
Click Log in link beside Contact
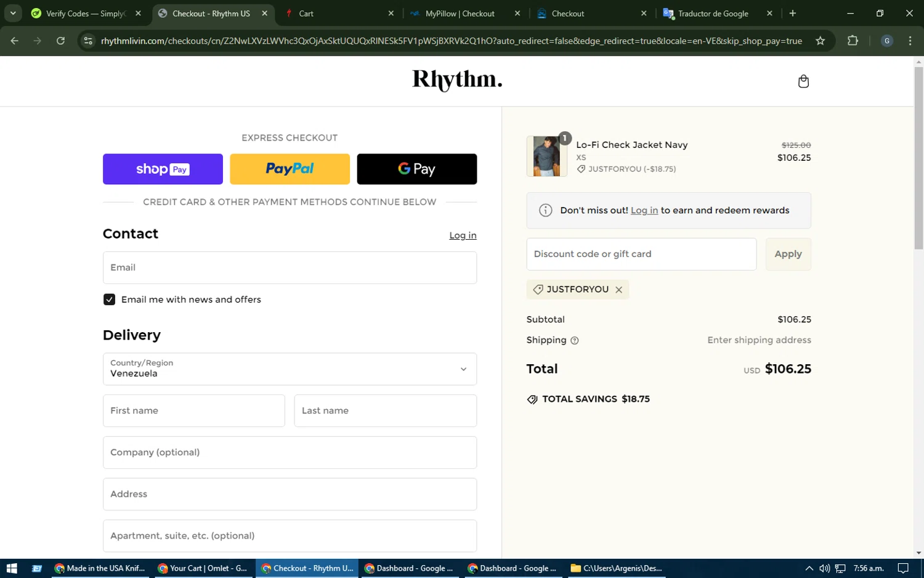tap(463, 235)
